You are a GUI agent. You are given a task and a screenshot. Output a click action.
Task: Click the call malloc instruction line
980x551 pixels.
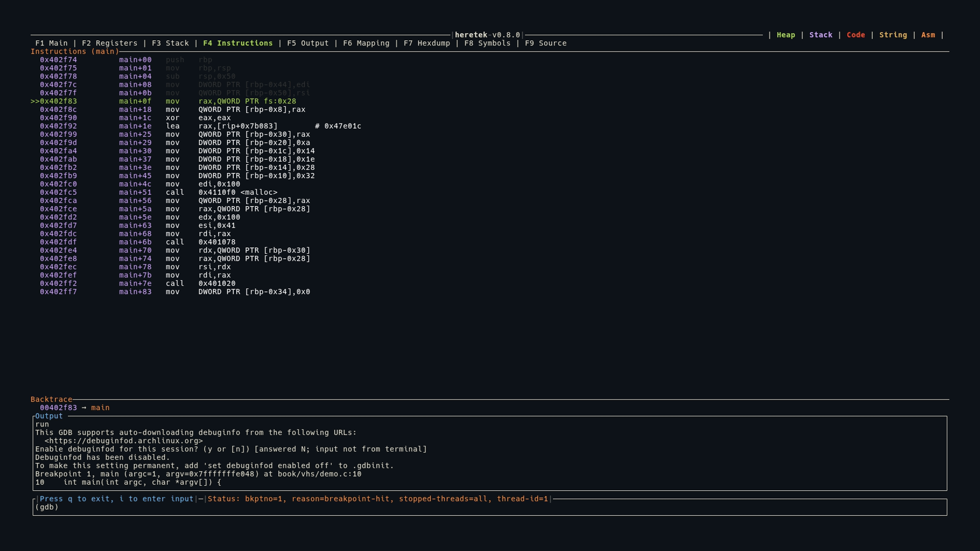(x=222, y=192)
